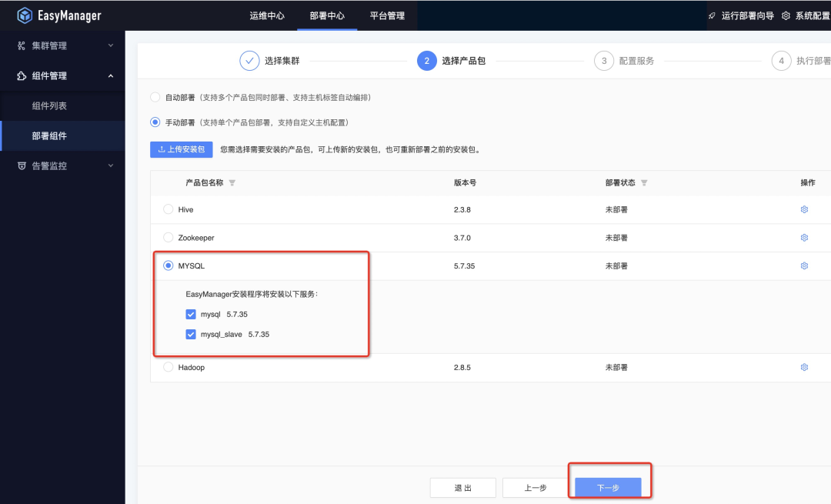Click the 产品包名称 column filter icon
The height and width of the screenshot is (504, 831).
pyautogui.click(x=232, y=183)
